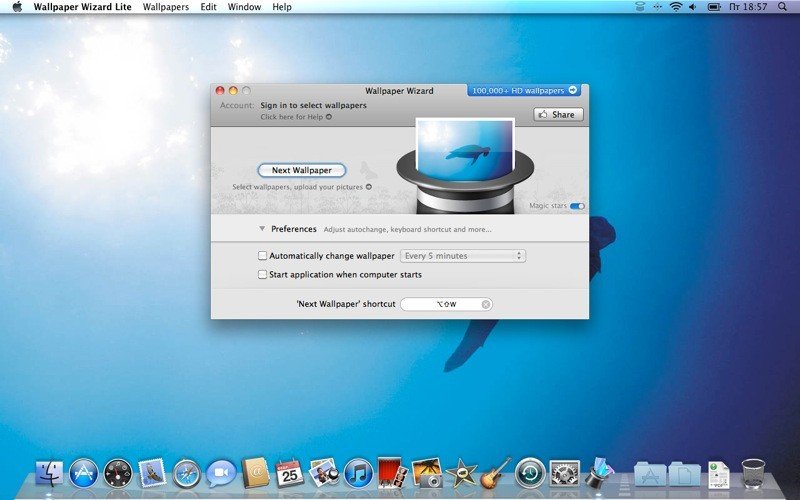Click the Wi-Fi menu bar icon
The width and height of the screenshot is (800, 500).
click(x=676, y=7)
